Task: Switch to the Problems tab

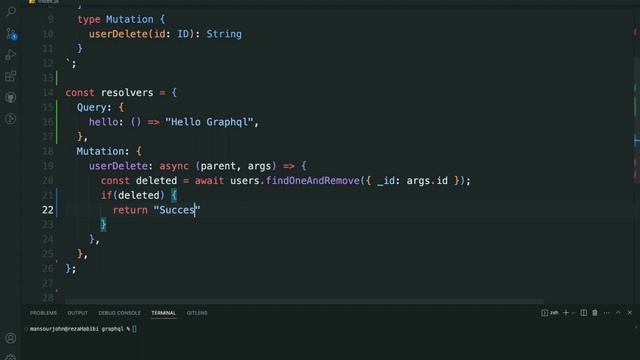Action: click(x=43, y=313)
